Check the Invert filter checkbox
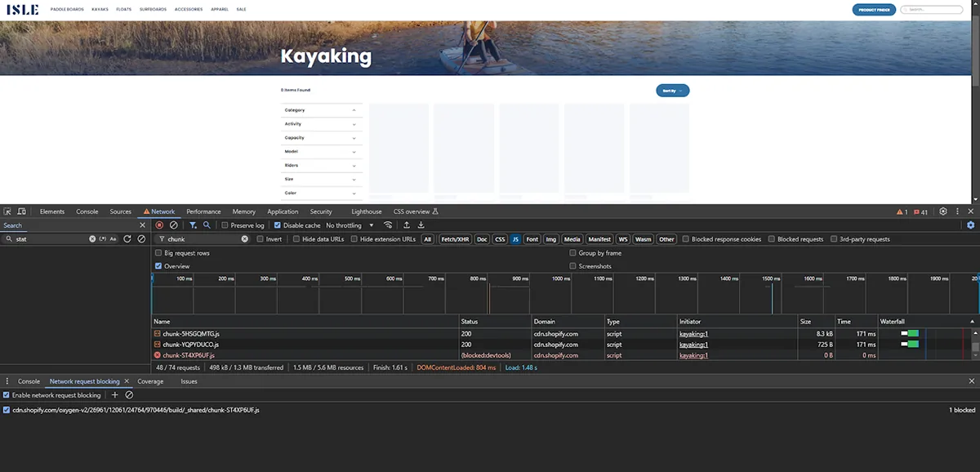980x472 pixels. coord(260,239)
